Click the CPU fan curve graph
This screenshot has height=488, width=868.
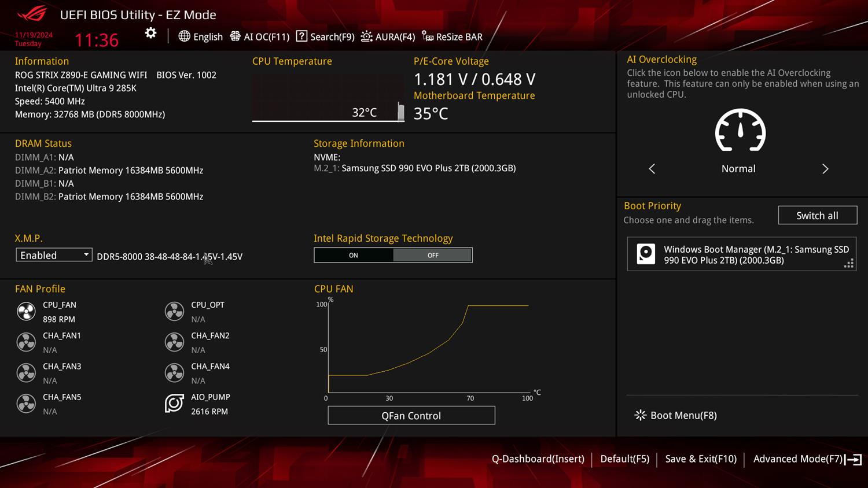click(x=428, y=347)
